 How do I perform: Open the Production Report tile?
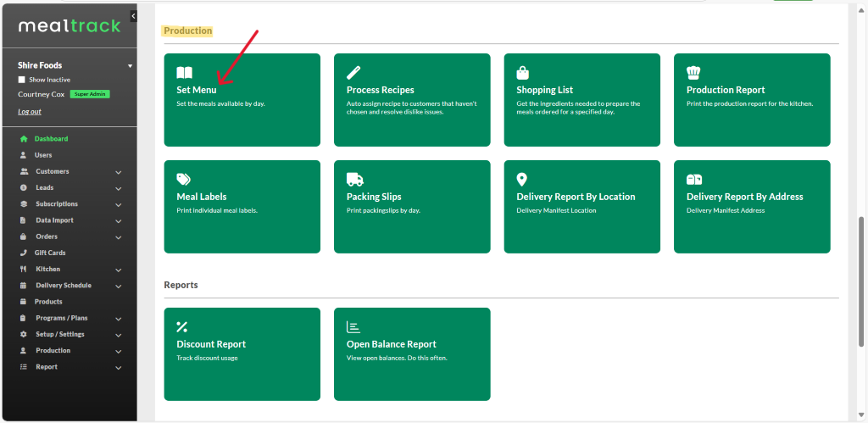coord(752,100)
